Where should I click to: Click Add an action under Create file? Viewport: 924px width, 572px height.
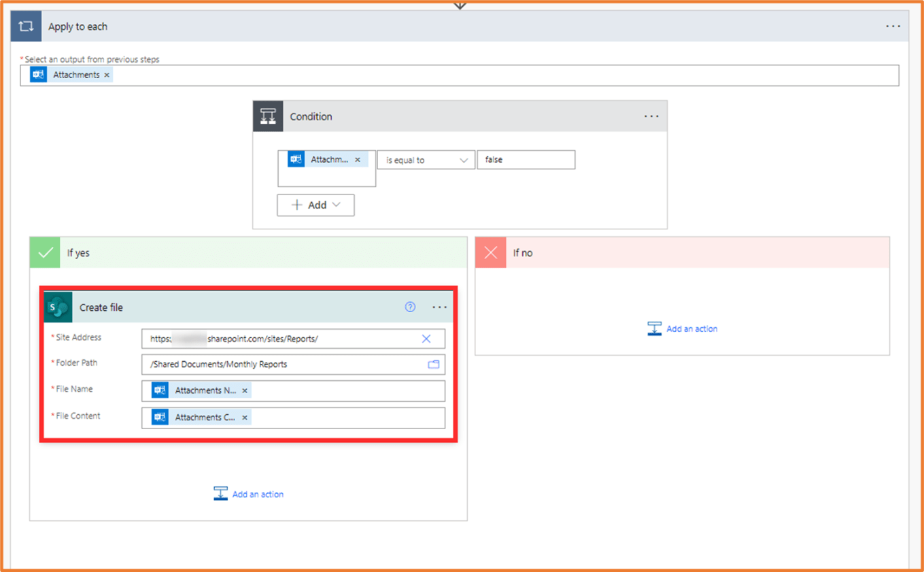pos(220,493)
